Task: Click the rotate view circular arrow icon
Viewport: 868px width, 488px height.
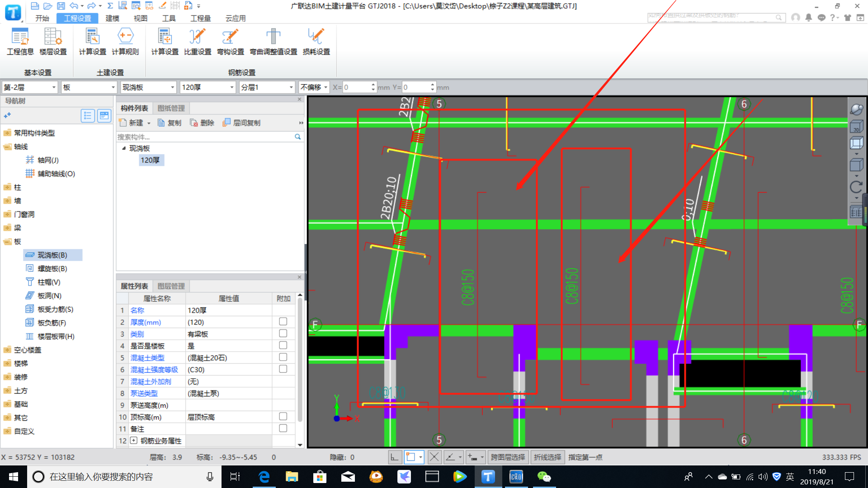Action: [856, 187]
